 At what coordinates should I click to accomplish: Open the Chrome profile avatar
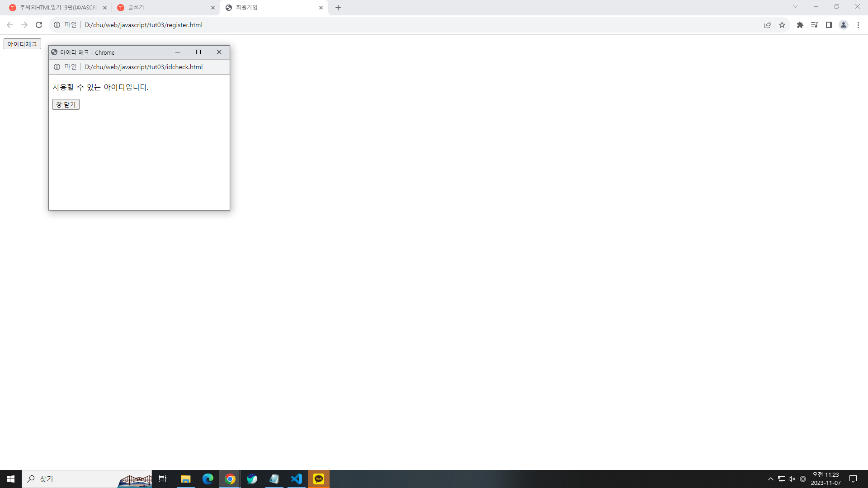point(844,25)
